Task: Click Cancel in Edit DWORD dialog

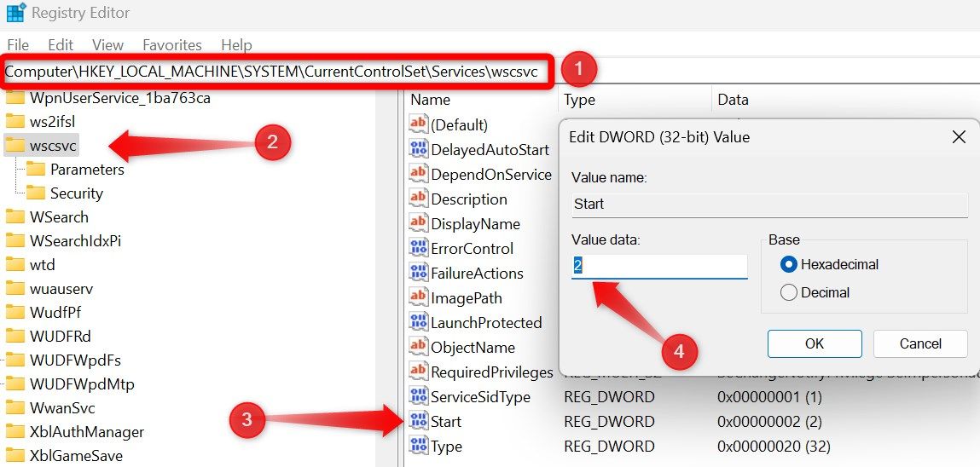Action: point(920,343)
